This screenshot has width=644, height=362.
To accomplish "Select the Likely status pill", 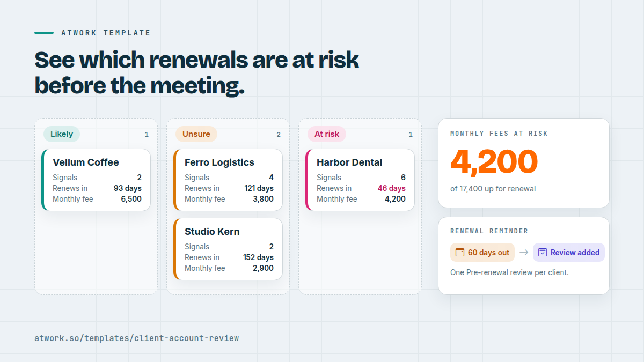I will click(x=62, y=134).
